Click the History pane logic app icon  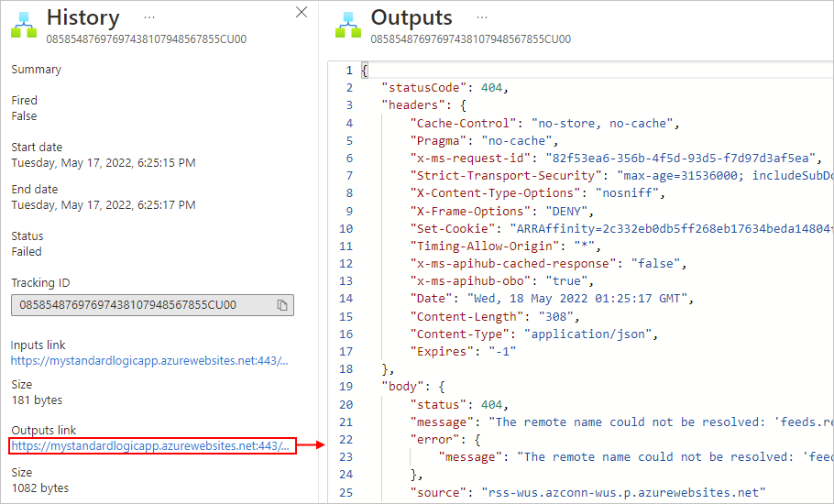(x=24, y=25)
